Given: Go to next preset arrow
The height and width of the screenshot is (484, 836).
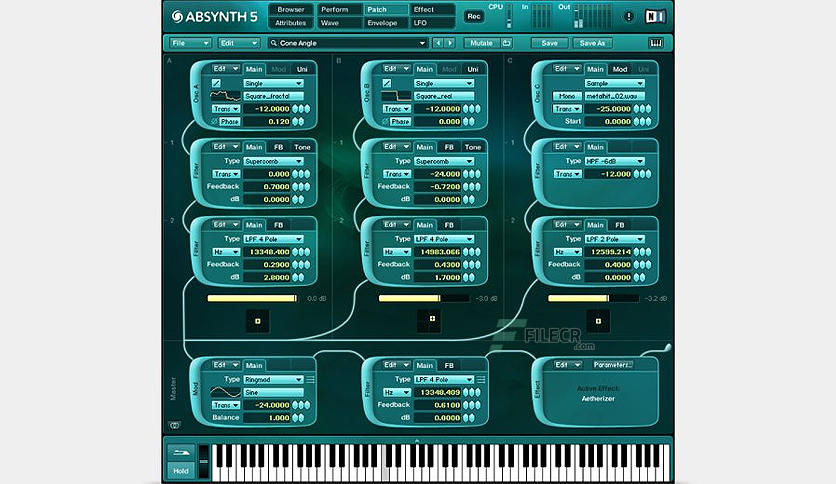Looking at the screenshot, I should (x=450, y=43).
